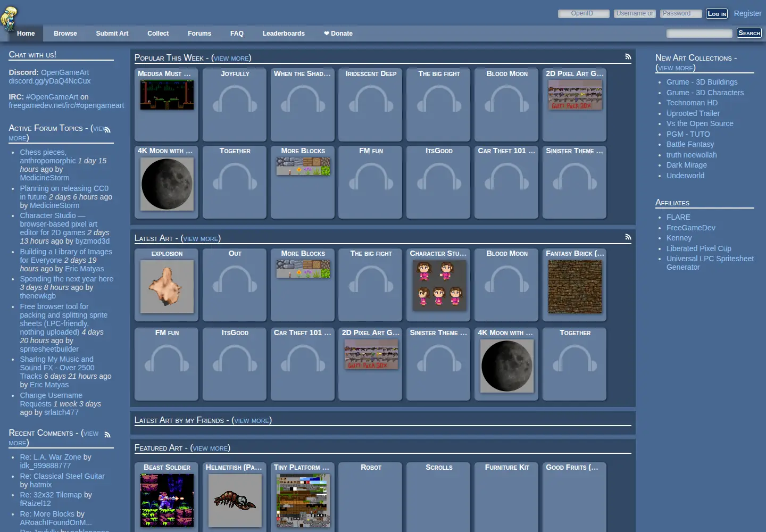Screen dimensions: 766x532
Task: Click the Log in button
Action: [717, 14]
